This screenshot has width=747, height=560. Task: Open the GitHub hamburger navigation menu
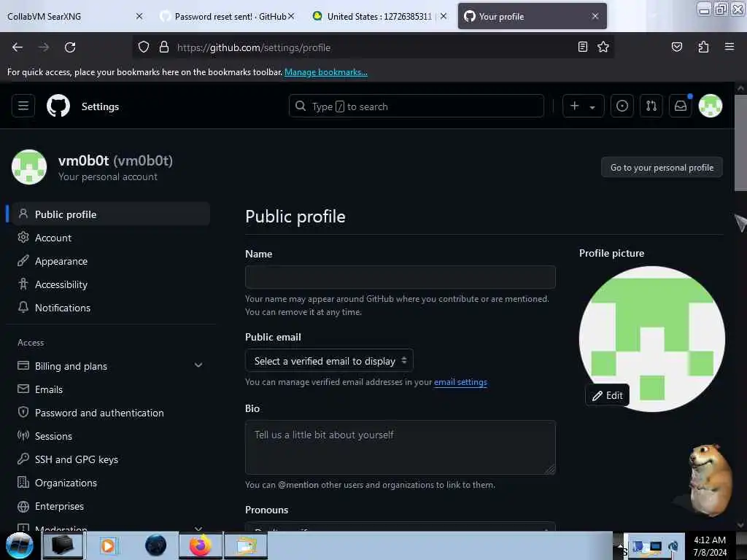point(23,106)
